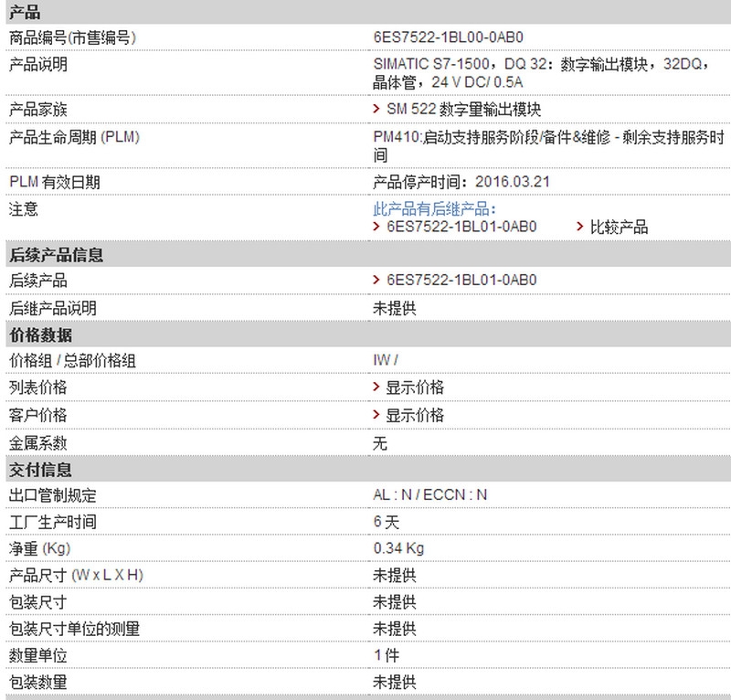Click red arrow in the 列表价格 row
This screenshot has width=731, height=700.
point(376,387)
